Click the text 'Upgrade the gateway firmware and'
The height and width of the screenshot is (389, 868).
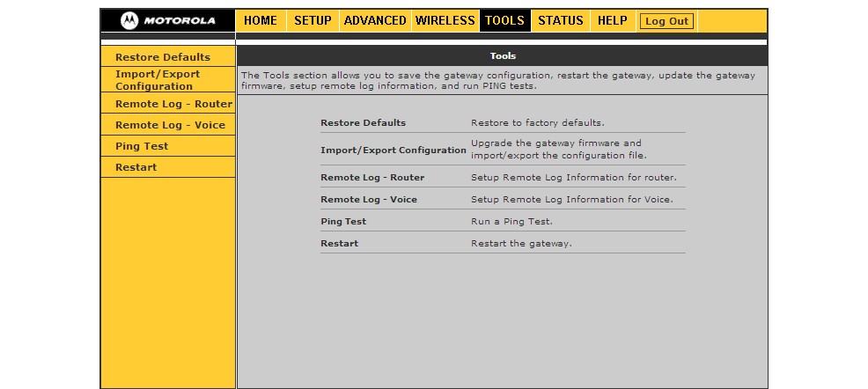coord(556,143)
